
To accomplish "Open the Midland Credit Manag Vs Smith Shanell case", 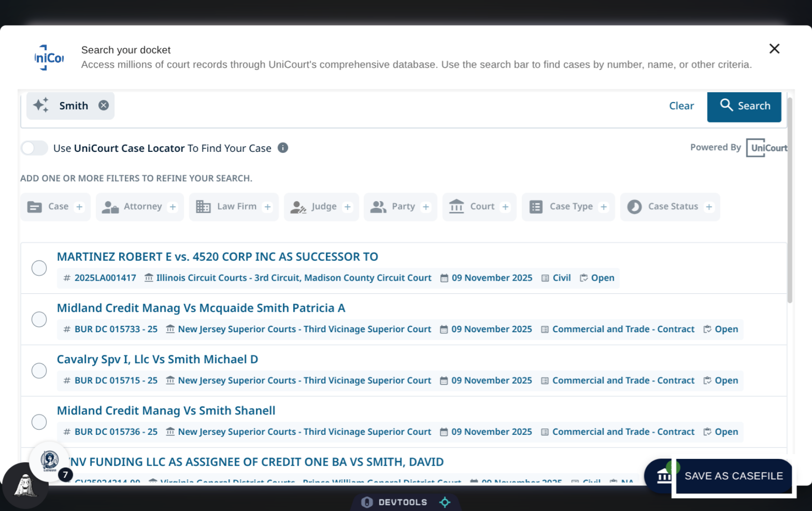I will coord(166,410).
